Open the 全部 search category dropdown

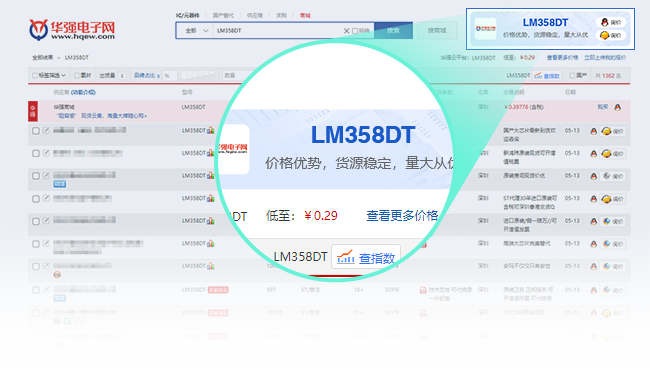point(196,31)
